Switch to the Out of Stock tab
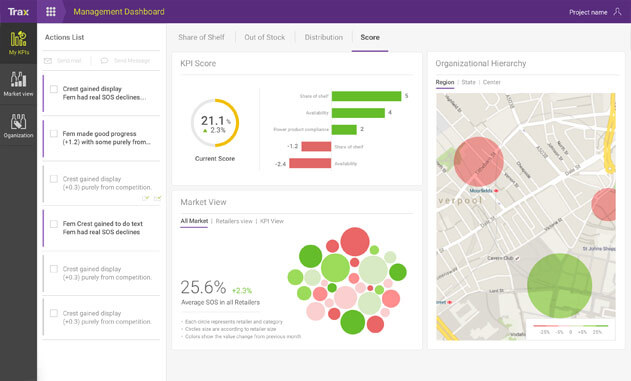 click(265, 37)
